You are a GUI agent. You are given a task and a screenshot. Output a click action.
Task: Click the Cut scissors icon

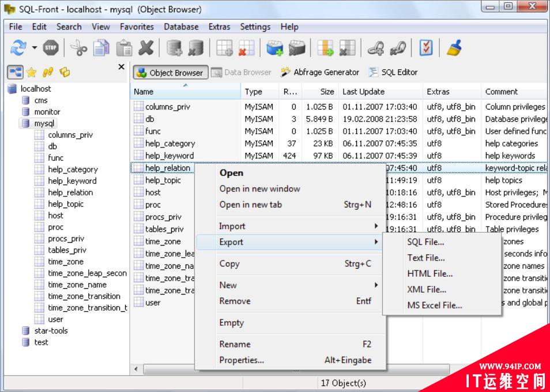tap(78, 48)
